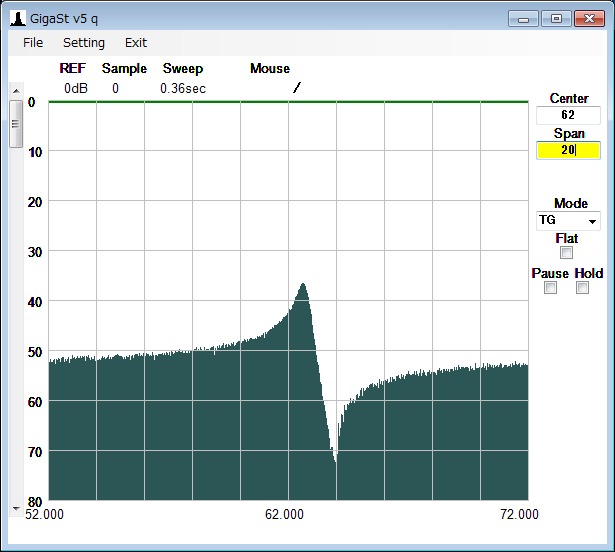Image resolution: width=615 pixels, height=552 pixels.
Task: Expand the Mode dropdown arrow
Action: (592, 221)
